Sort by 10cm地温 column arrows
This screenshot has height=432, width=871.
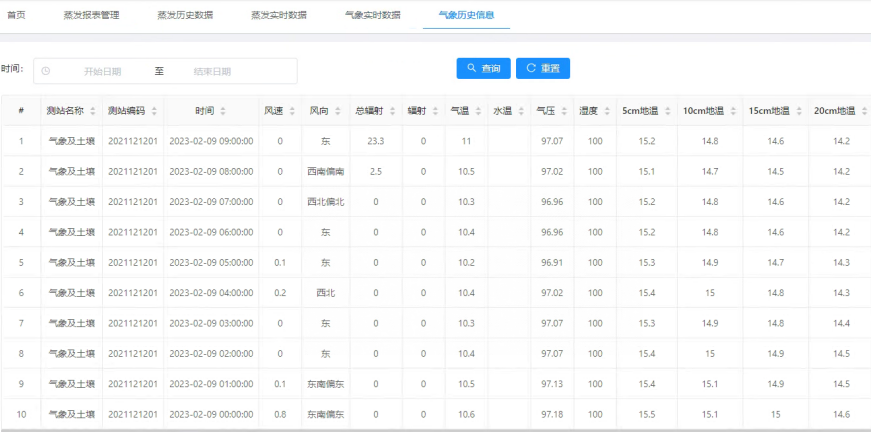pyautogui.click(x=733, y=111)
